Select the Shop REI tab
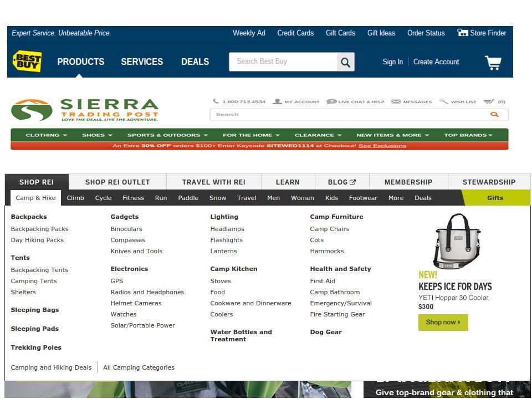This screenshot has width=532, height=399. (x=37, y=182)
